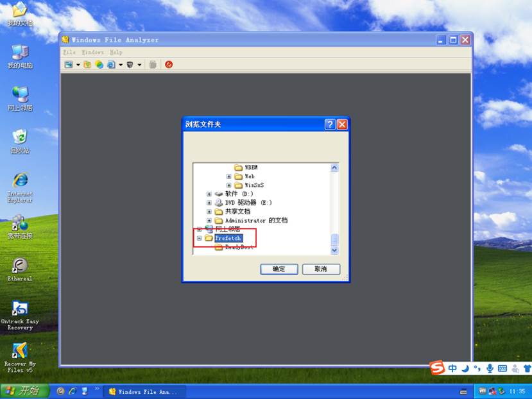Toggle the 中 Chinese/English input mode

pos(452,368)
